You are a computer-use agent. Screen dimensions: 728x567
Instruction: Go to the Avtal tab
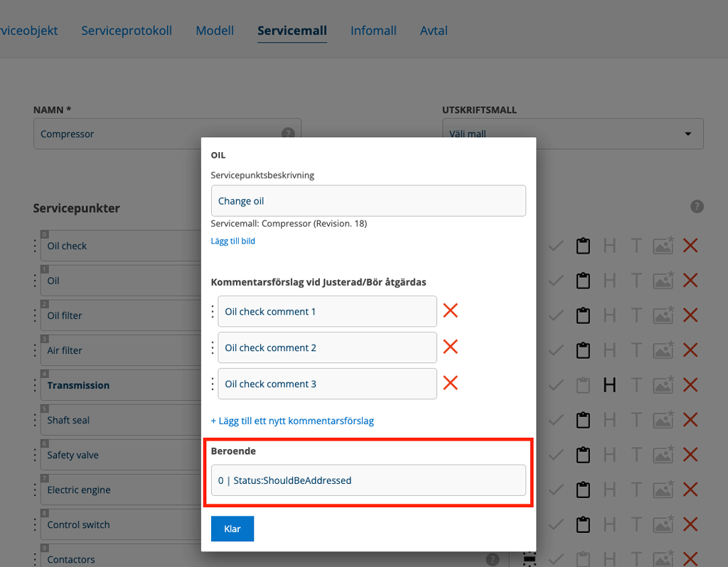[x=434, y=31]
